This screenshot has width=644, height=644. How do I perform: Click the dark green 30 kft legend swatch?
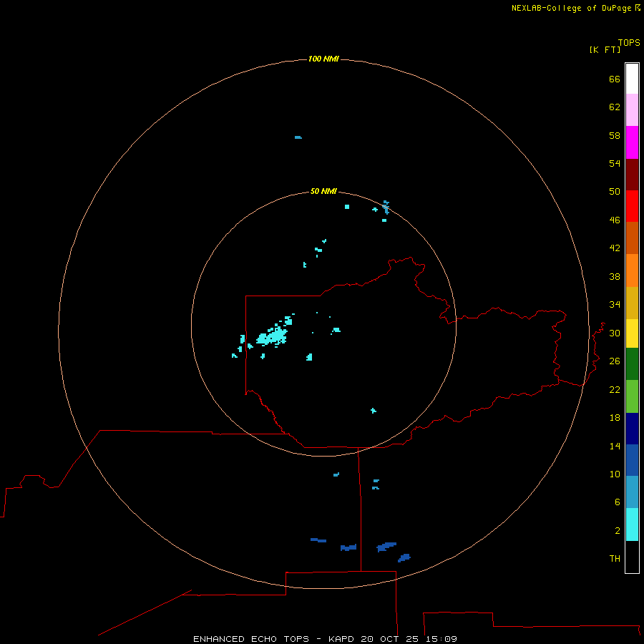coord(632,364)
